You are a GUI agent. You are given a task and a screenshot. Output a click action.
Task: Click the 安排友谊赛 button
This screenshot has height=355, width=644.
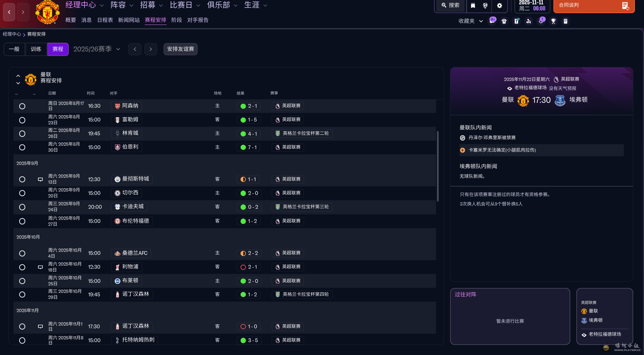tap(180, 49)
